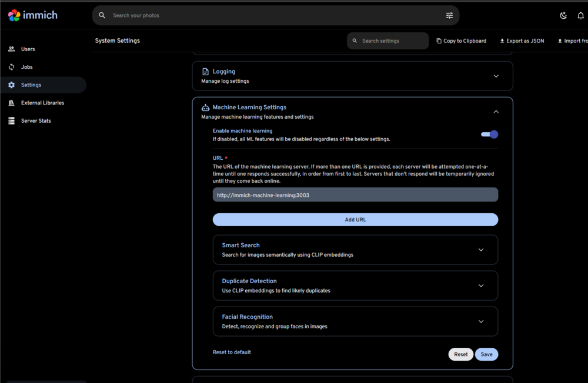Expand the Facial Recognition panel
Viewport: 588px width, 383px height.
tap(481, 321)
